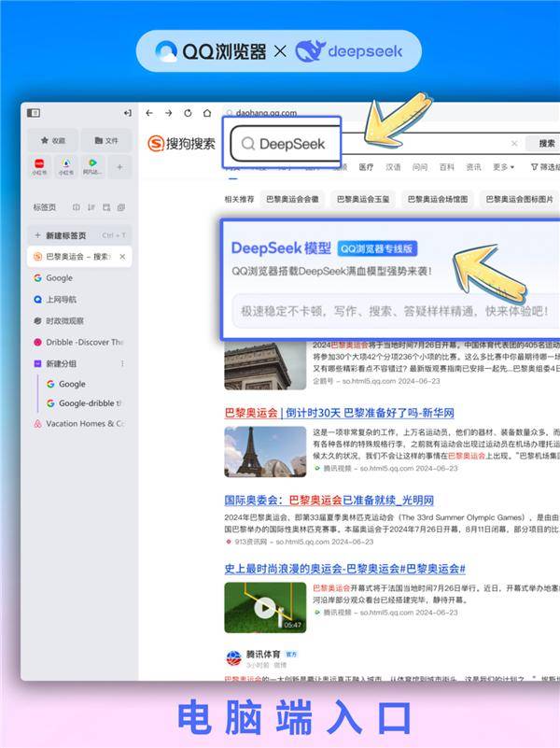Open the Eiffel Tower result thumbnail
This screenshot has height=748, width=560.
(x=265, y=452)
